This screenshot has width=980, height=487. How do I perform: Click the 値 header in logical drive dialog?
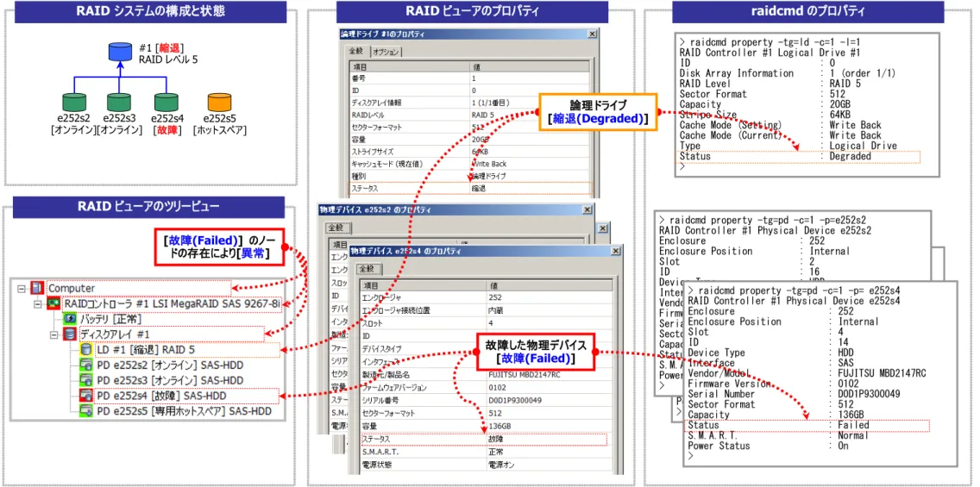(529, 67)
